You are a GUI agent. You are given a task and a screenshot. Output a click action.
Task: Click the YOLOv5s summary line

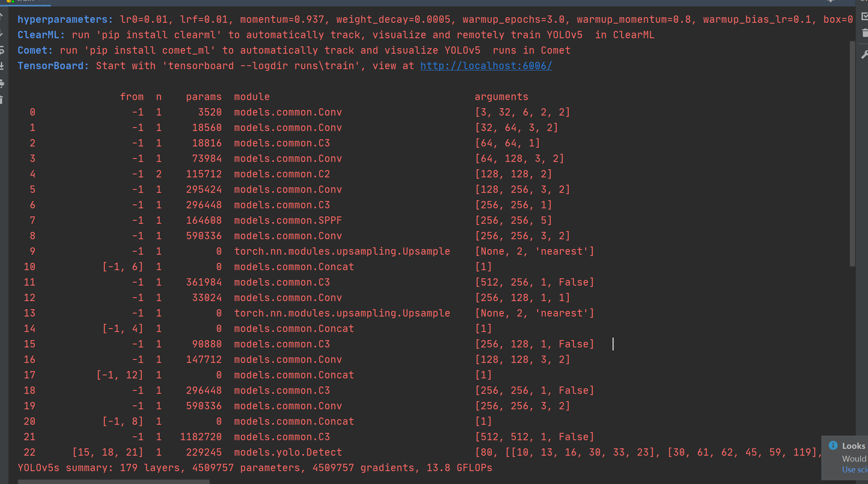255,468
